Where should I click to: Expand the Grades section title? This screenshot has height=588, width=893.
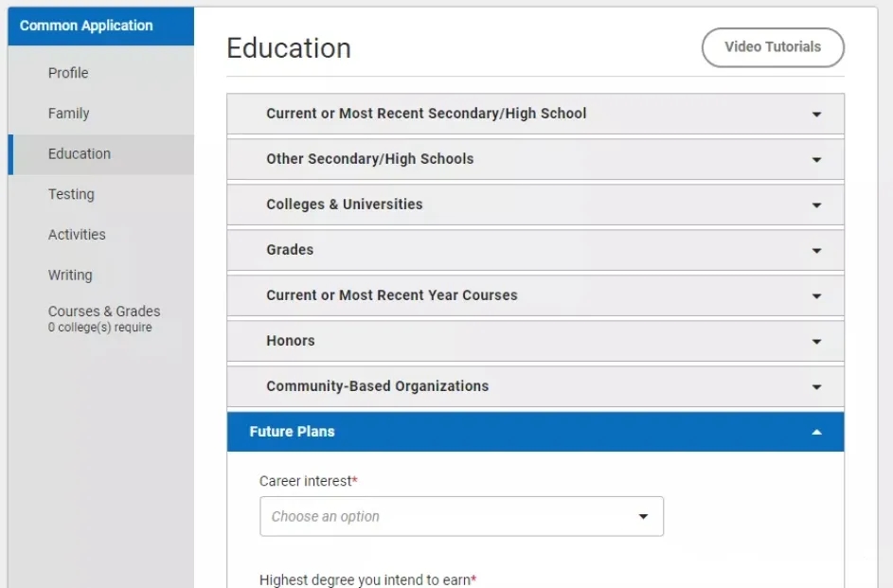click(289, 250)
